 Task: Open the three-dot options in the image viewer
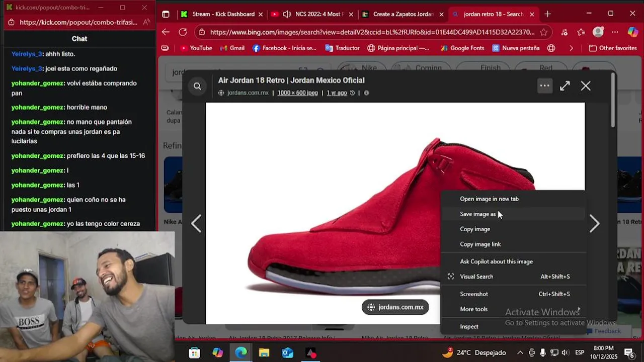[544, 86]
